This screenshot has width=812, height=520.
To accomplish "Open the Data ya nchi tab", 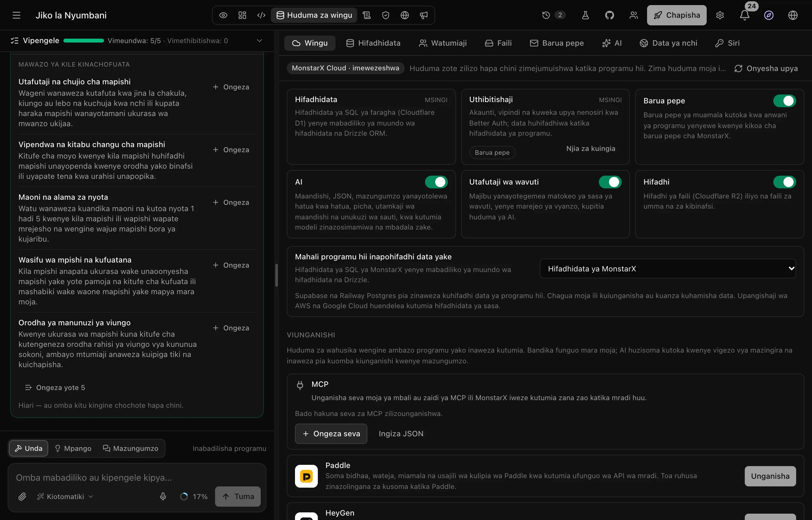I will click(668, 43).
